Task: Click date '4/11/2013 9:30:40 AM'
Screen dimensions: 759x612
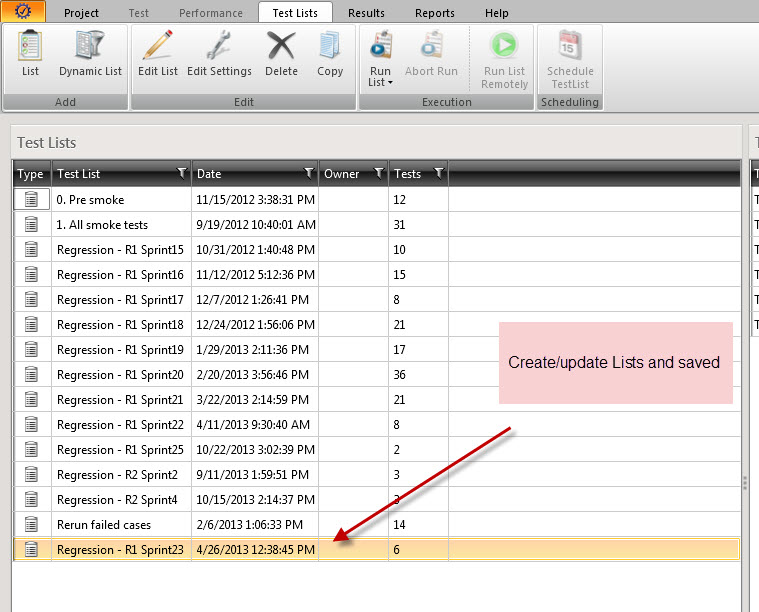Action: point(253,425)
